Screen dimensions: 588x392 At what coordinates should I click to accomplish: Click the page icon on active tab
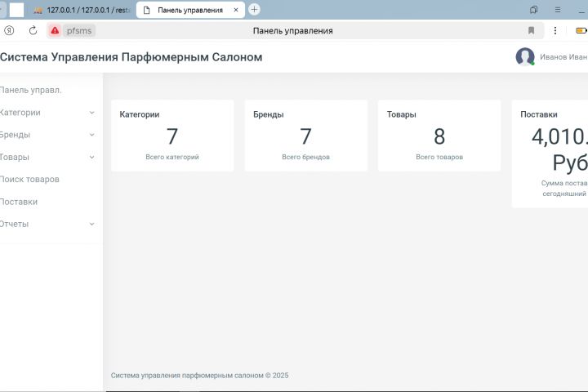147,10
